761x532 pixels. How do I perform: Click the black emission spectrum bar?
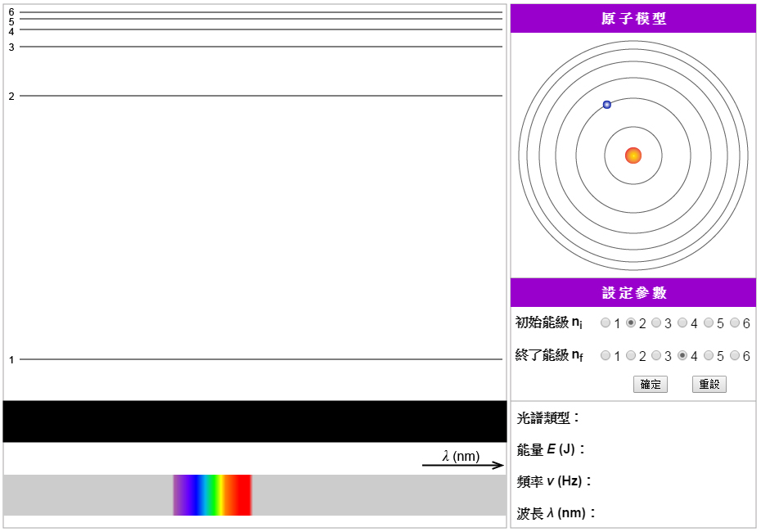pyautogui.click(x=254, y=422)
